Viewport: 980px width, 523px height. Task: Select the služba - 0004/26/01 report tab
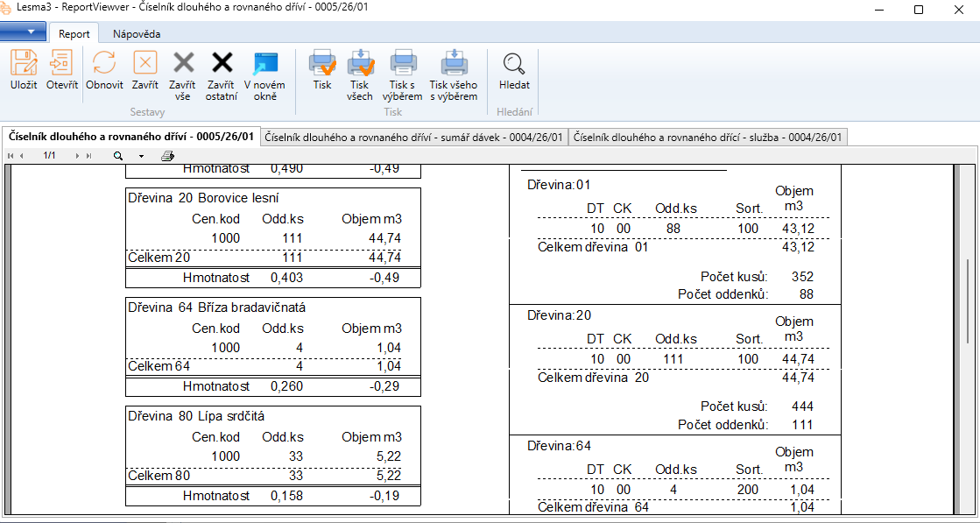pos(708,137)
